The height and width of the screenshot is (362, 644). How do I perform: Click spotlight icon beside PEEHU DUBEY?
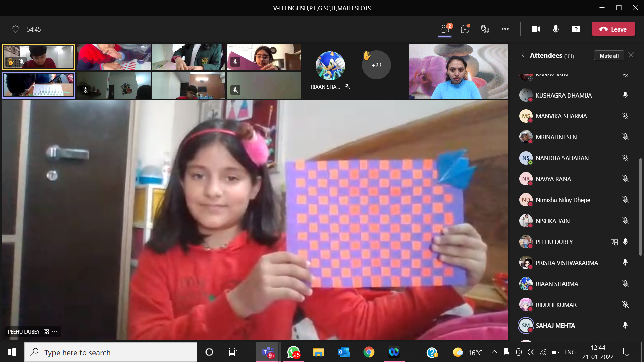point(614,242)
